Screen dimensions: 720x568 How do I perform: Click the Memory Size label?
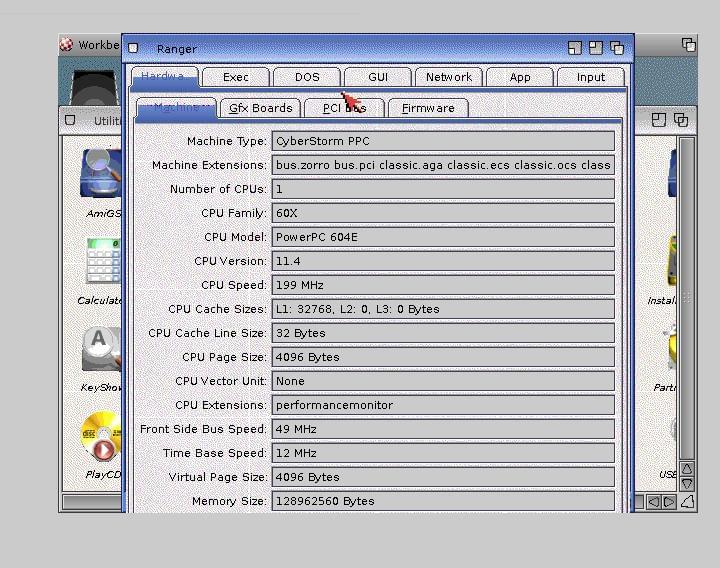229,501
